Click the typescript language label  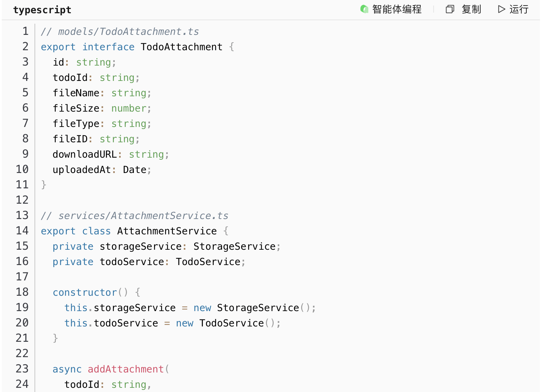tap(42, 10)
